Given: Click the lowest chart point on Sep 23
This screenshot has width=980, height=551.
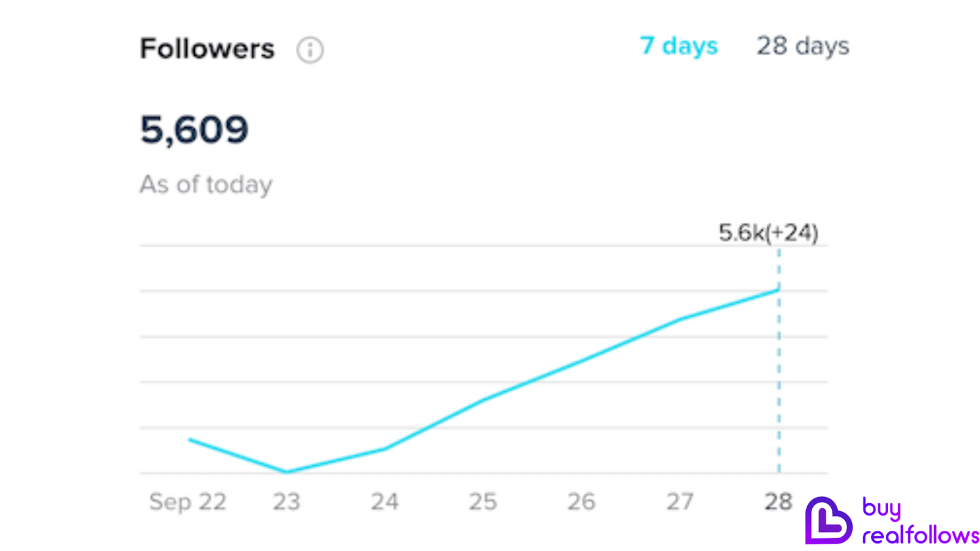Looking at the screenshot, I should [x=287, y=471].
